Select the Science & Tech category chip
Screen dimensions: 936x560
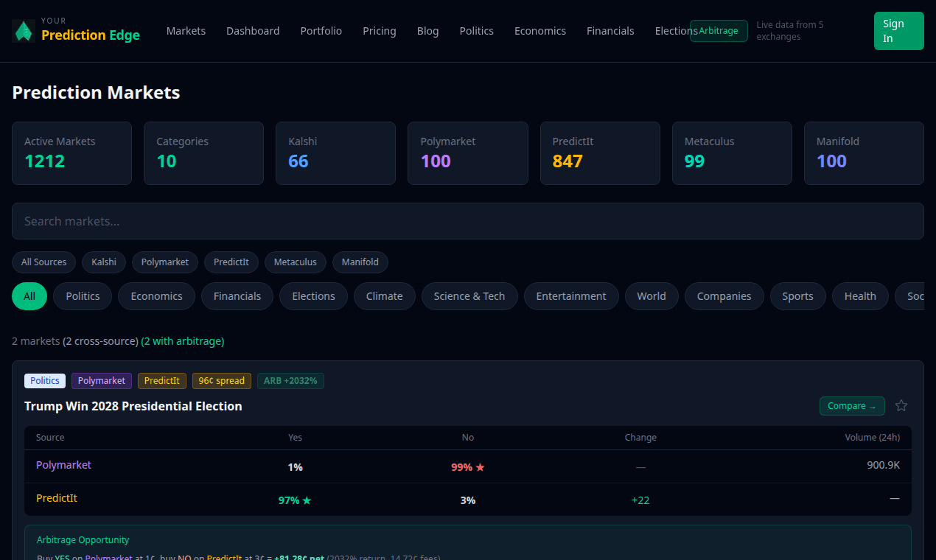[469, 295]
